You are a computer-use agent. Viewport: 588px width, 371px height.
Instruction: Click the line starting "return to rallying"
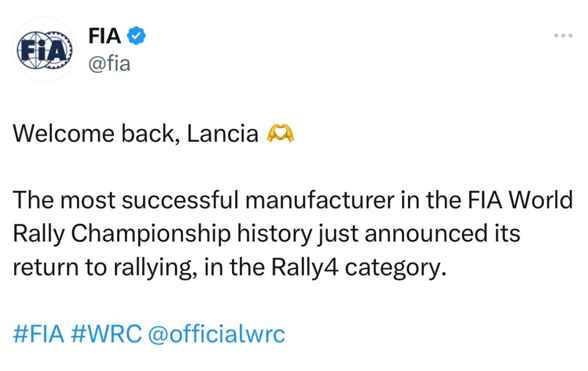(x=229, y=268)
